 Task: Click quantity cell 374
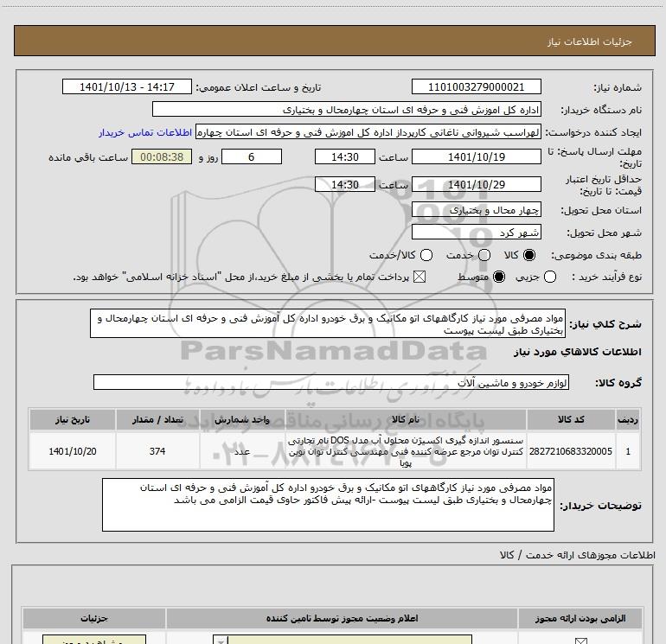tap(157, 451)
